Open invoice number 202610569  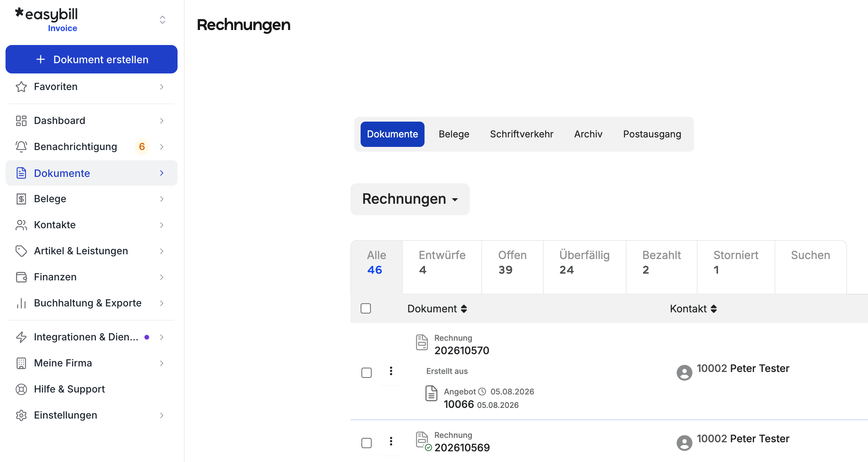[x=462, y=448]
